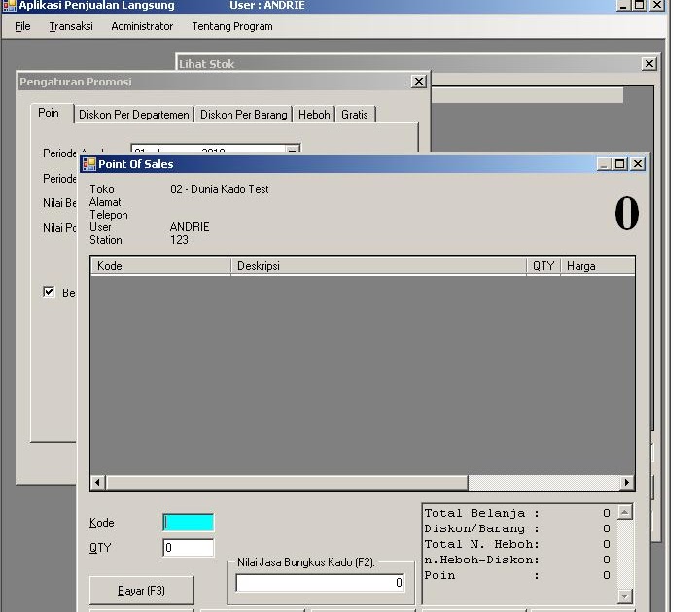Focus the cyan Kode input field
This screenshot has width=700, height=612.
click(x=189, y=523)
